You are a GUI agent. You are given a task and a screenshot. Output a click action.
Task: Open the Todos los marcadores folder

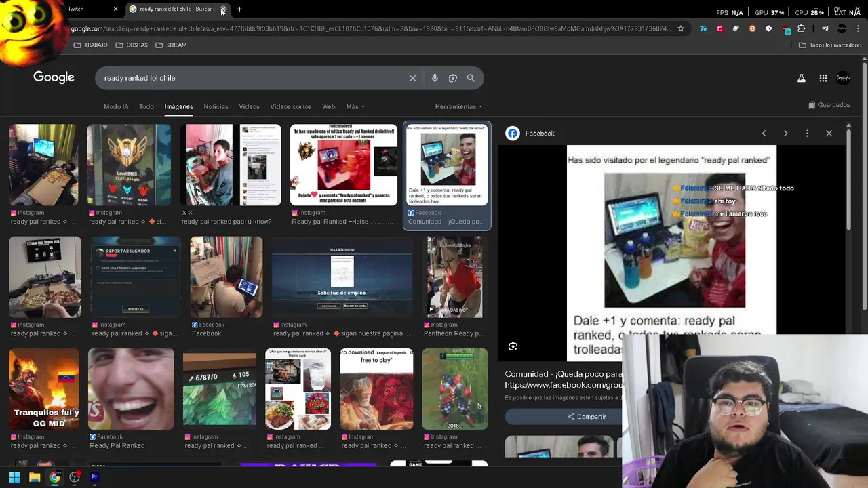coord(830,45)
